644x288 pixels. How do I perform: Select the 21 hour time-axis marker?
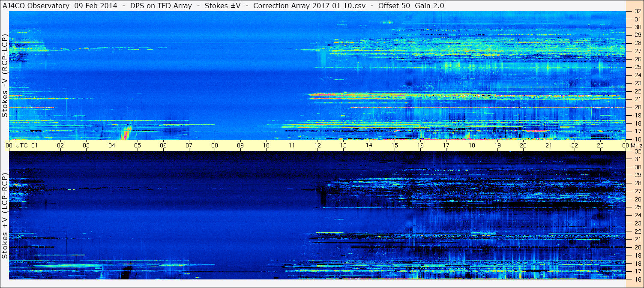pos(549,145)
